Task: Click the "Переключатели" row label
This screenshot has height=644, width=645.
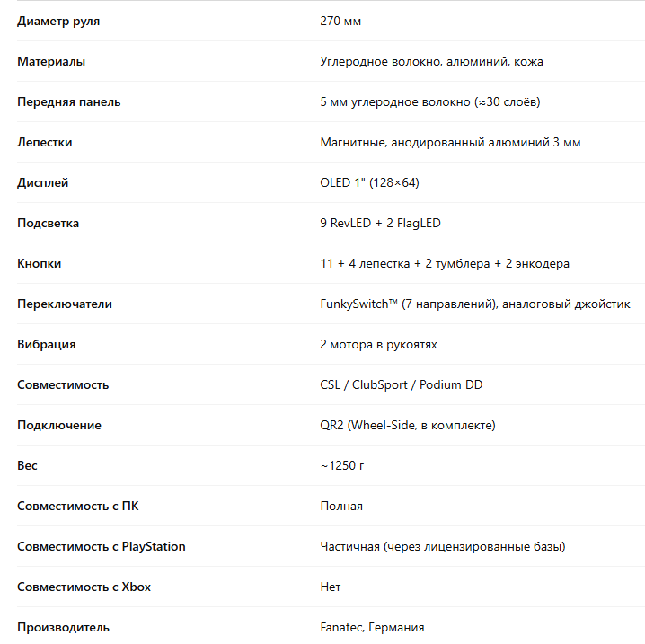Action: [x=65, y=304]
